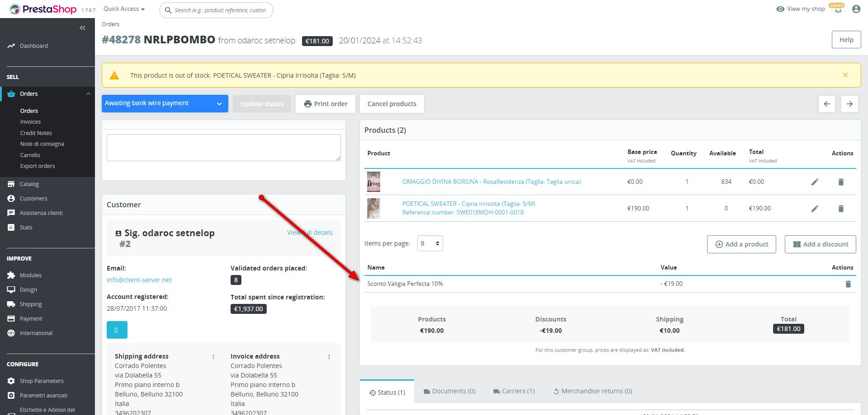Image resolution: width=868 pixels, height=415 pixels.
Task: Focus the top search field
Action: (x=216, y=10)
